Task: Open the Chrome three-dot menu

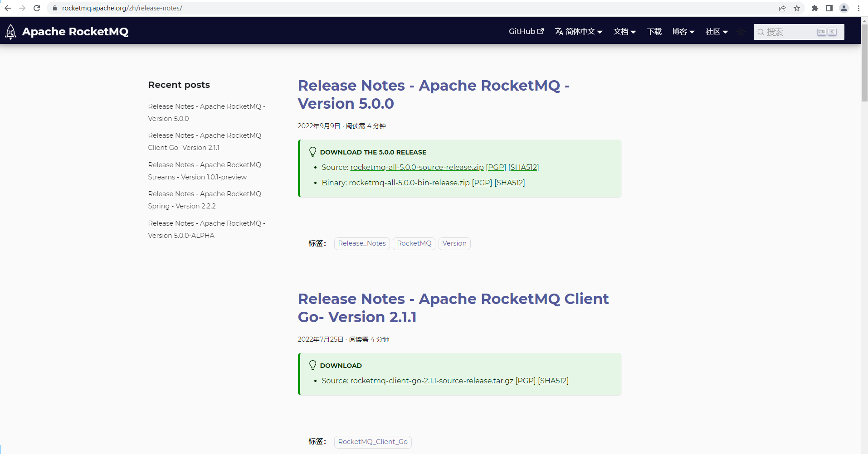Action: (859, 8)
